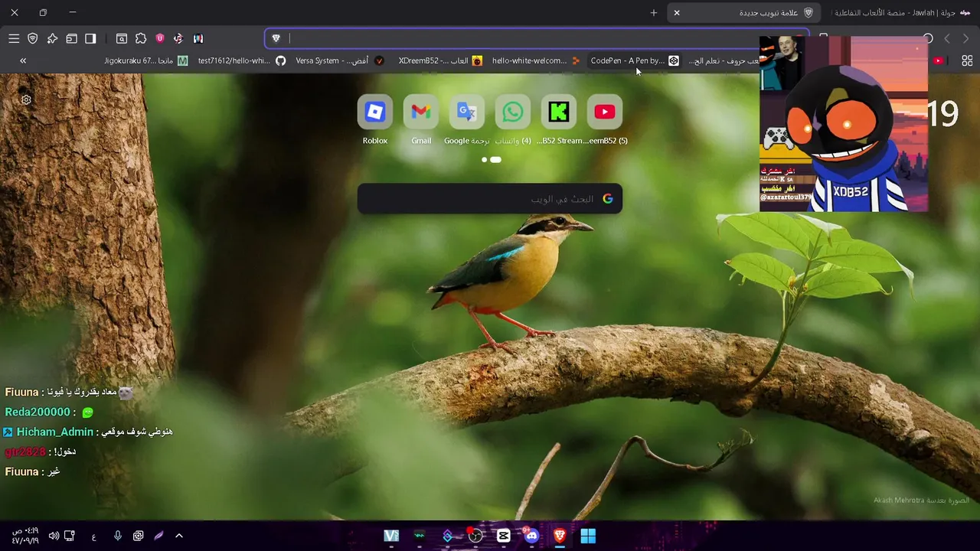
Task: Open the network status tray icon
Action: (x=70, y=536)
